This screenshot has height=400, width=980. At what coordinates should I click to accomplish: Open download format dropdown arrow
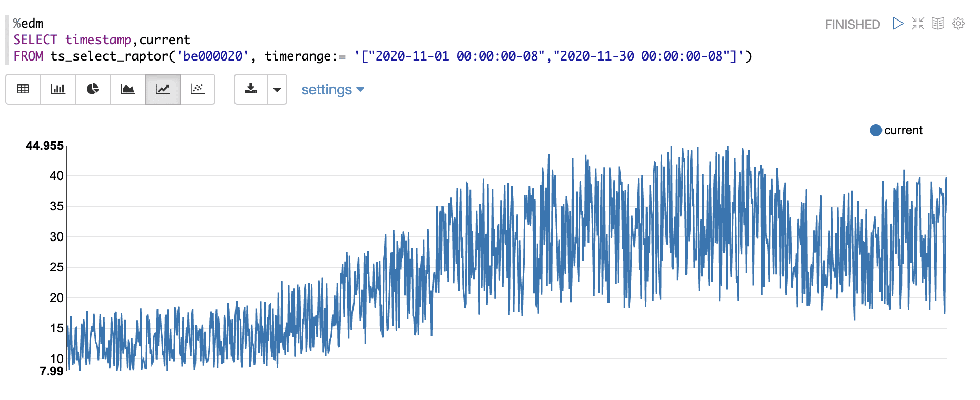277,89
